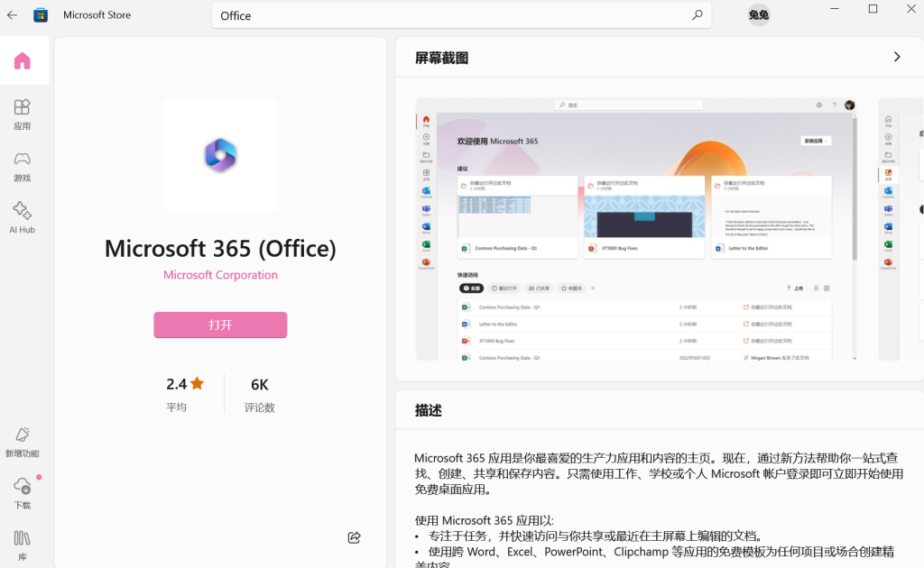Open AI Hub from the sidebar
Image resolution: width=924 pixels, height=568 pixels.
point(23,218)
